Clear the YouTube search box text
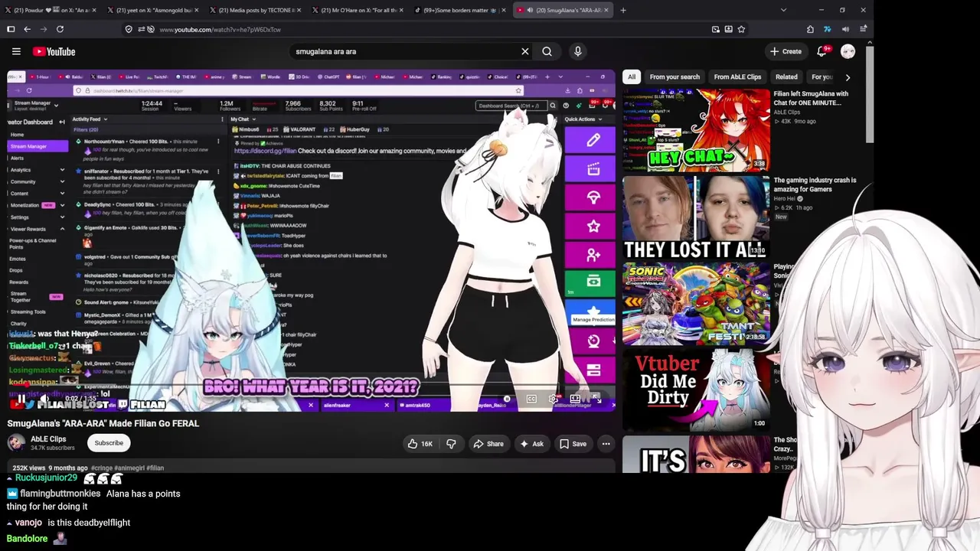980x551 pixels. (x=525, y=51)
